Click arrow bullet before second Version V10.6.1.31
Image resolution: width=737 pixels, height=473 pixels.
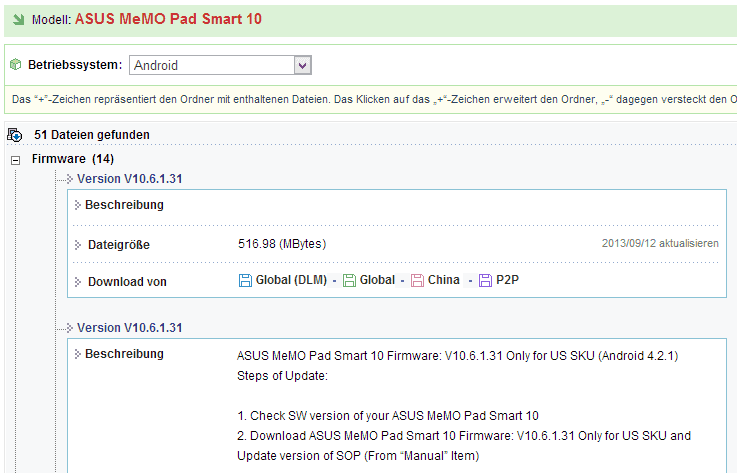tap(70, 328)
